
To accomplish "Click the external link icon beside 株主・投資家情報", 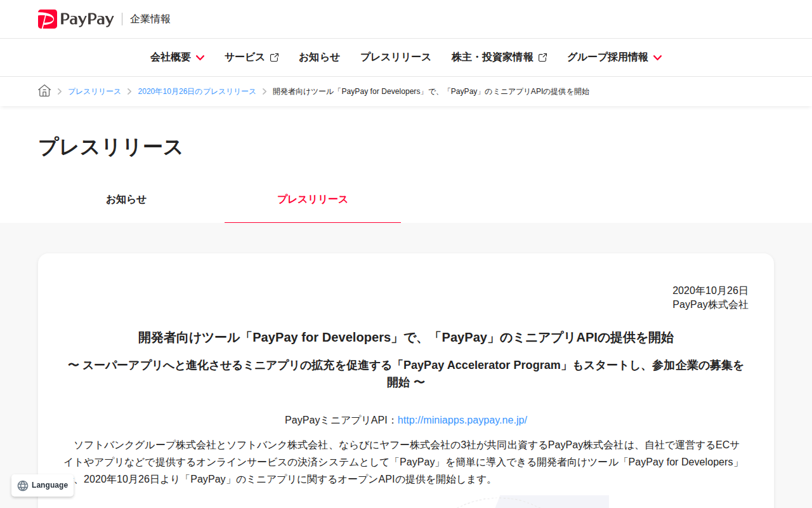I will (x=542, y=57).
